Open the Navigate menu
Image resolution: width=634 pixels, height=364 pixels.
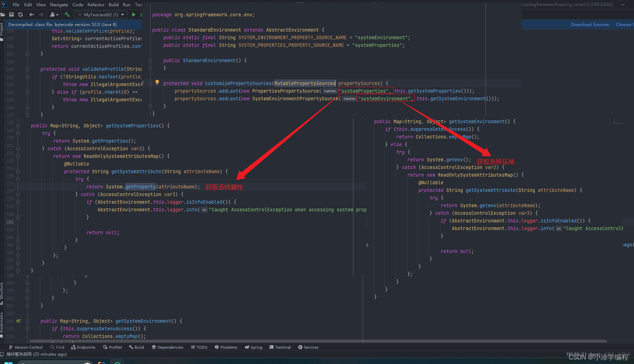(x=59, y=5)
